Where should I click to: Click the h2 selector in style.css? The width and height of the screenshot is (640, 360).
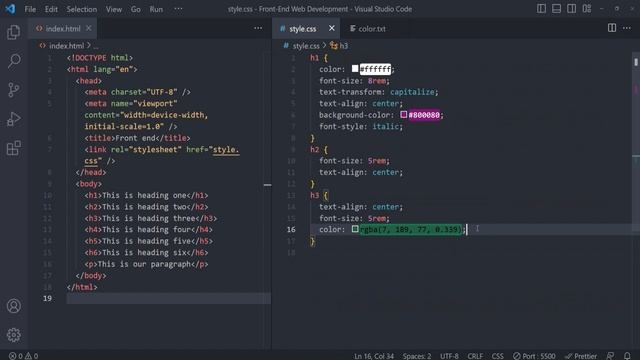tap(314, 149)
